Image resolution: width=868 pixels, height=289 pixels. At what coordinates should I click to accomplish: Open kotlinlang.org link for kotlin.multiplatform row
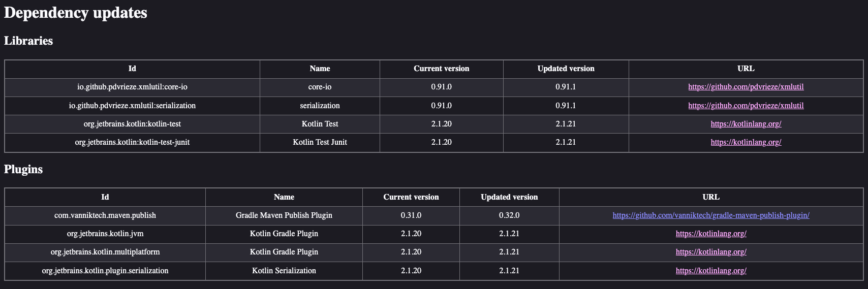pyautogui.click(x=711, y=252)
